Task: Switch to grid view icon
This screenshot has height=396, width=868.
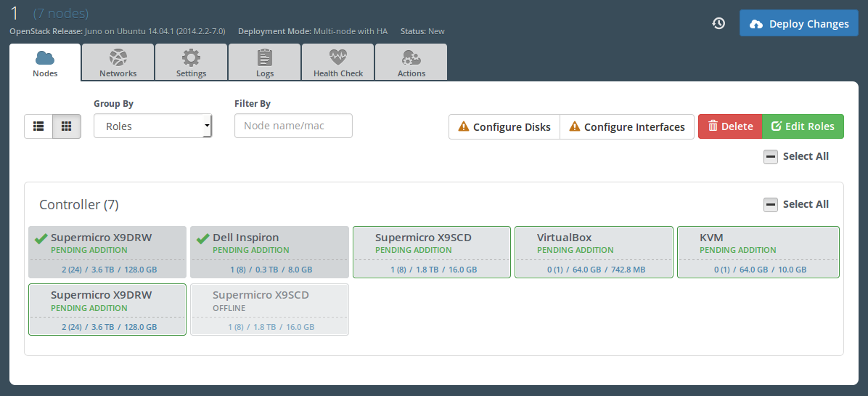Action: (x=66, y=126)
